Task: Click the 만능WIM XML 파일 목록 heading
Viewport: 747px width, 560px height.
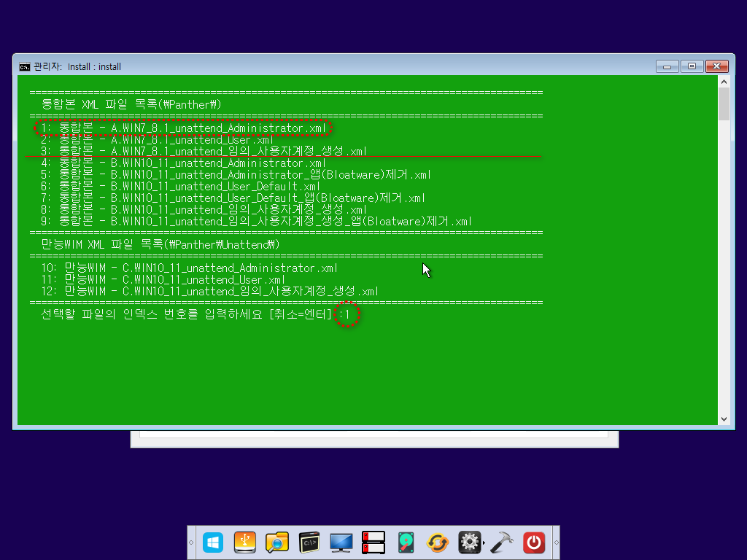Action: coord(160,244)
